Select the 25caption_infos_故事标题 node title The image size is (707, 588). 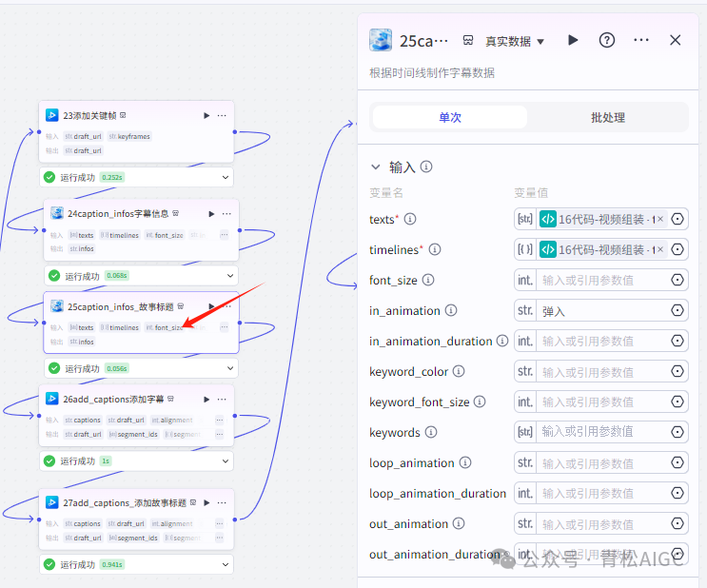pos(121,306)
